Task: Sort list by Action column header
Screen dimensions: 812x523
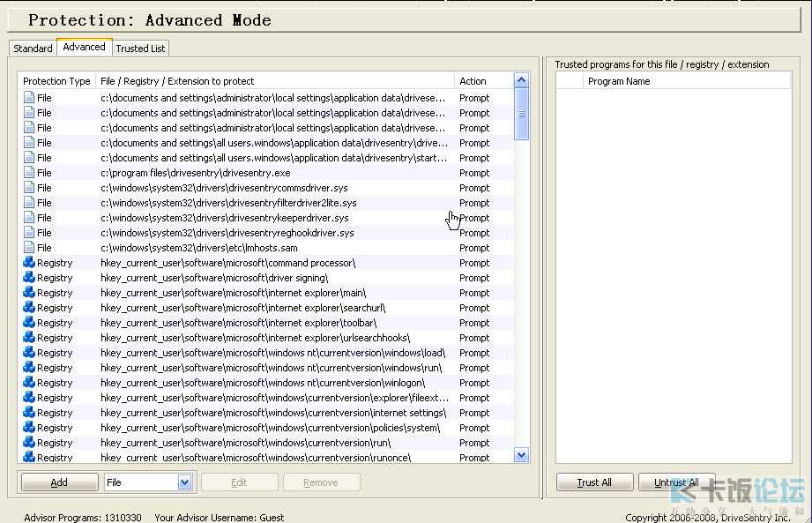Action: coord(482,81)
